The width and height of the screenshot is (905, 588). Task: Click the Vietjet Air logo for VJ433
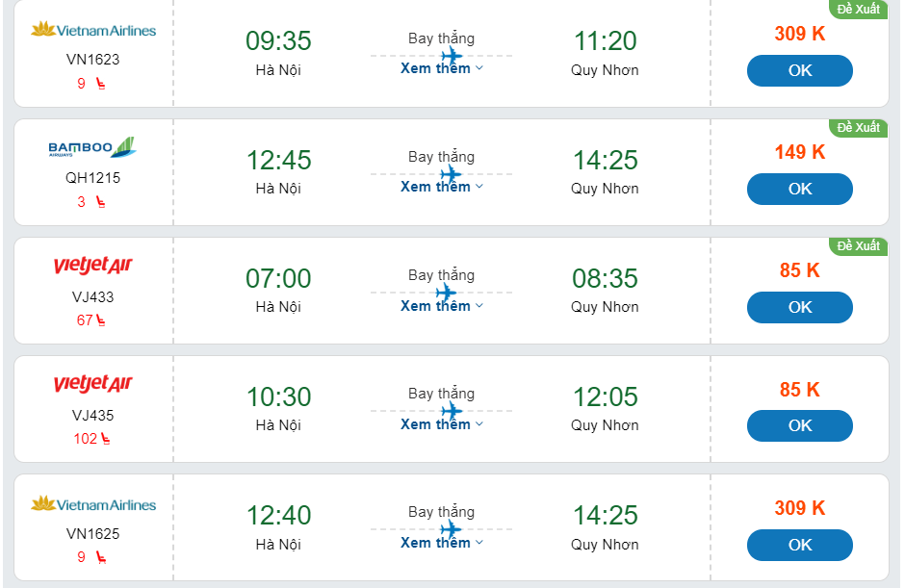coord(92,266)
